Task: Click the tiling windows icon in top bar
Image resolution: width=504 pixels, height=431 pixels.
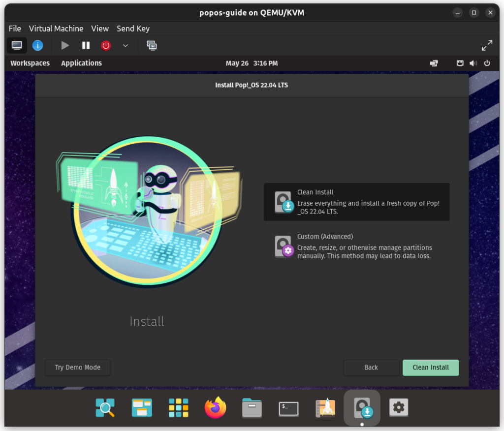Action: (x=434, y=63)
